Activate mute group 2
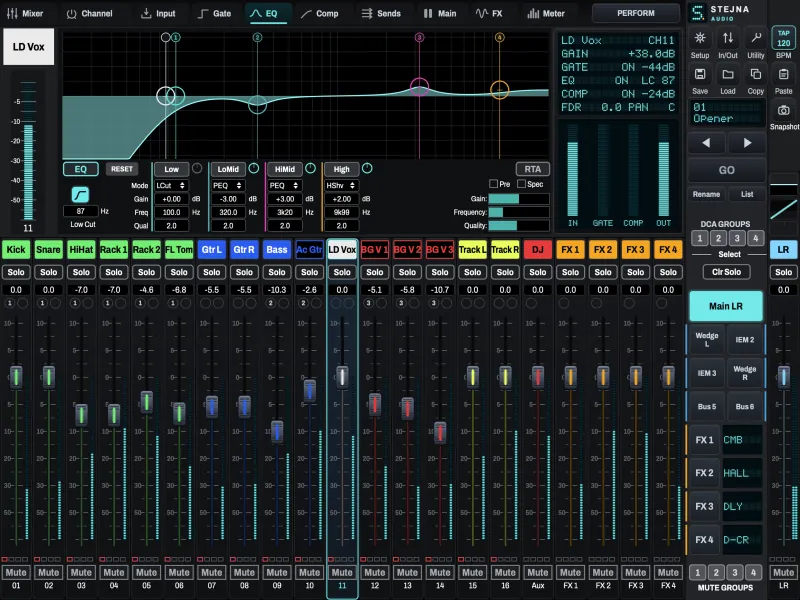The image size is (800, 600). coord(716,572)
